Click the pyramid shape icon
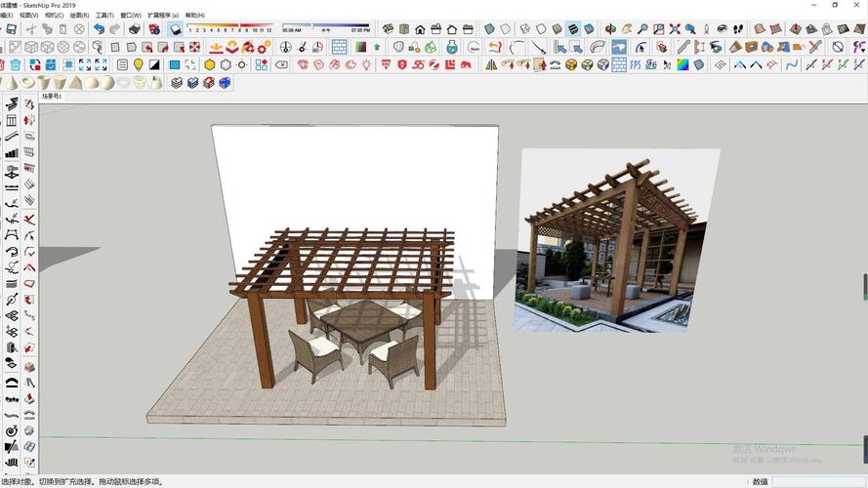 76,83
